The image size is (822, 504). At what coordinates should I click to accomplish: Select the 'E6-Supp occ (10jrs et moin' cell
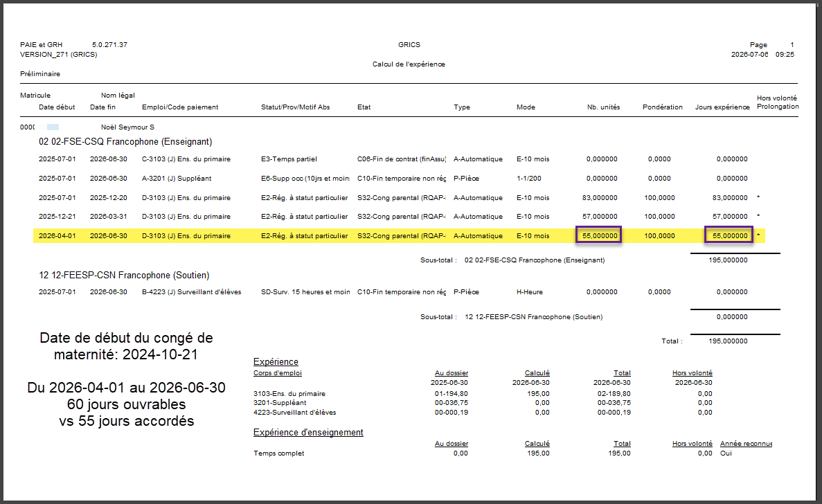tap(305, 178)
